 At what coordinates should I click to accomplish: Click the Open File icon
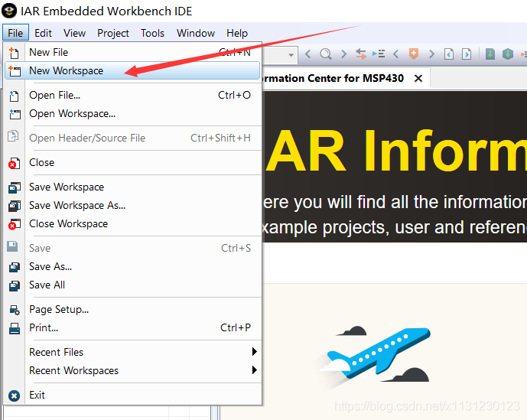pyautogui.click(x=14, y=96)
